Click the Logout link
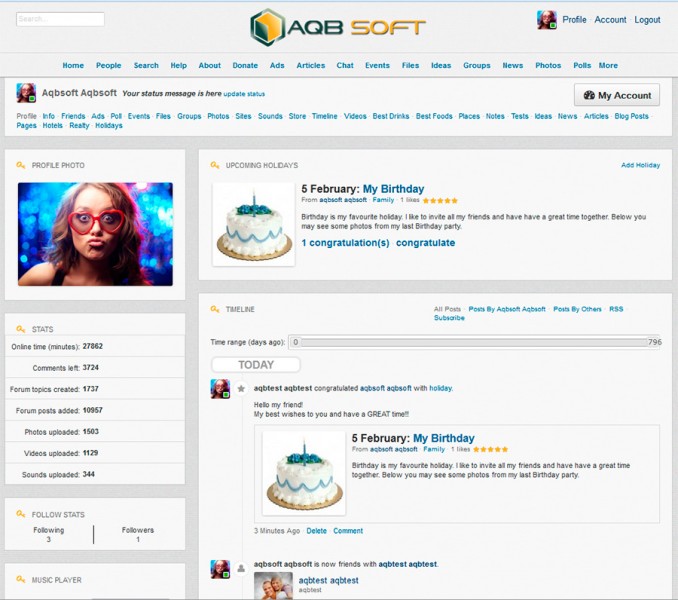This screenshot has height=600, width=678. 647,20
